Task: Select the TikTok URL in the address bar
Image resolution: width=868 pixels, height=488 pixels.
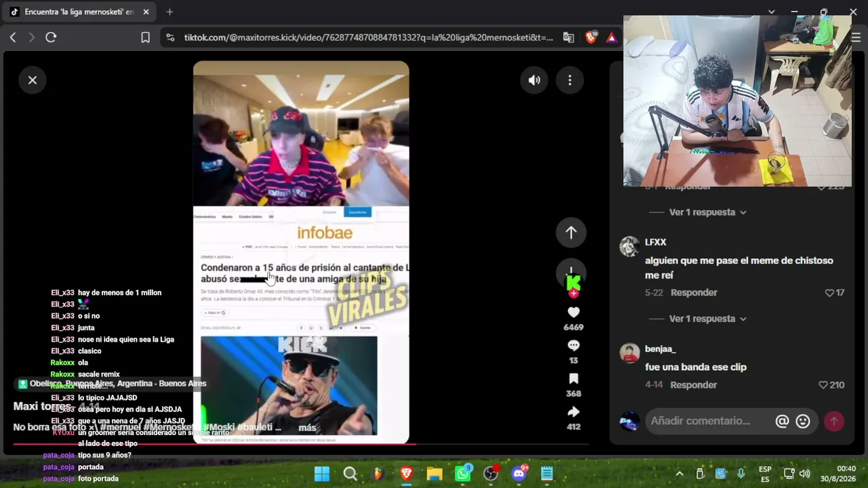Action: click(368, 37)
